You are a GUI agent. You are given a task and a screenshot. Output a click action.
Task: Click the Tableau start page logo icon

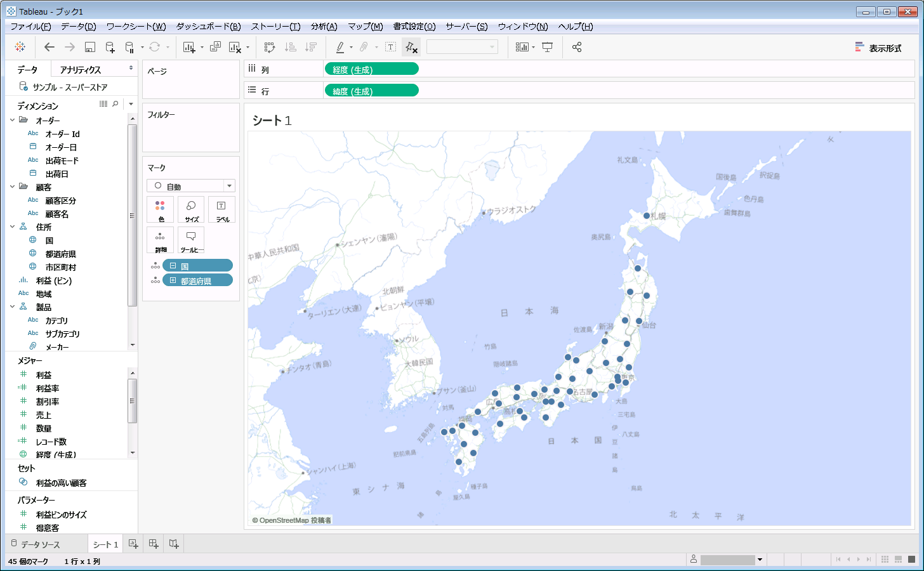[x=20, y=47]
